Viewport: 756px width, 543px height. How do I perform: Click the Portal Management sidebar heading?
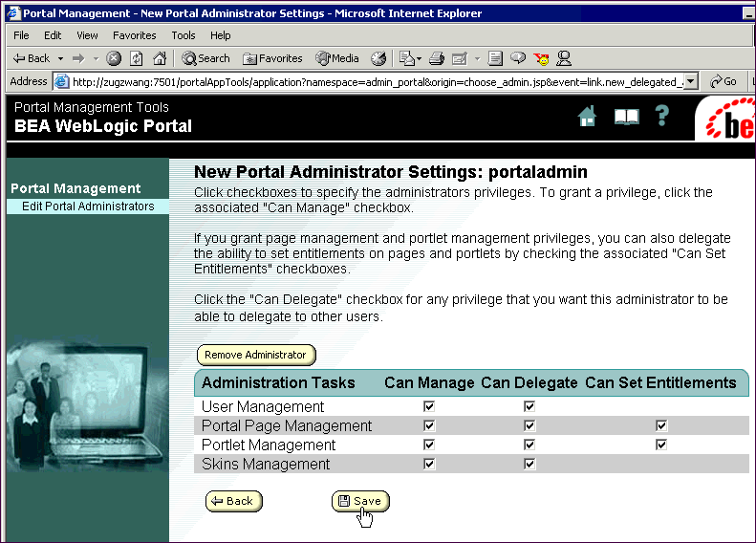point(76,188)
